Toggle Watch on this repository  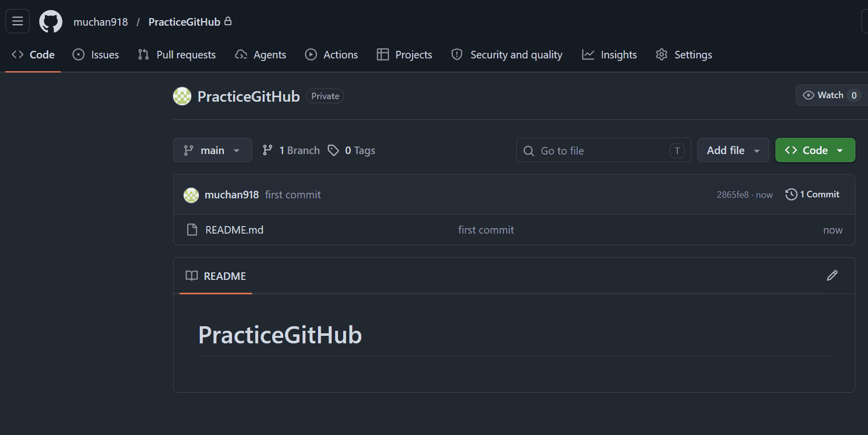pos(831,95)
